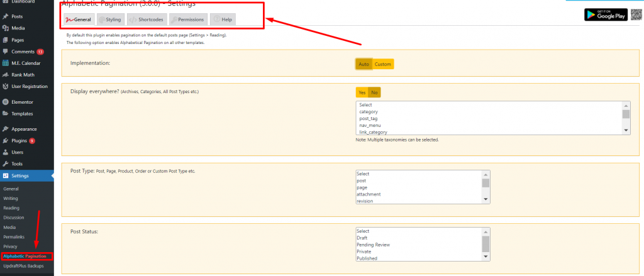The height and width of the screenshot is (276, 644).
Task: Open Comments via its speech bubble icon
Action: coord(6,52)
